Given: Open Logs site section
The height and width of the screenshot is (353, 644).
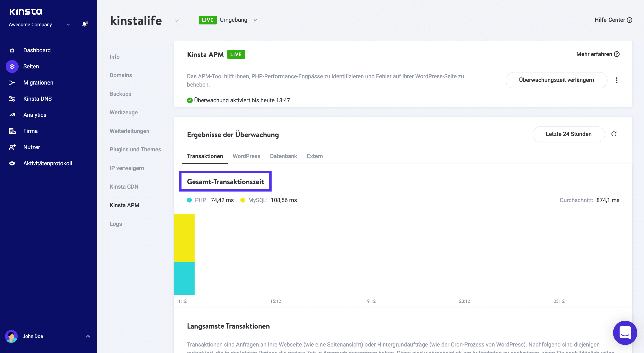Looking at the screenshot, I should click(x=116, y=224).
